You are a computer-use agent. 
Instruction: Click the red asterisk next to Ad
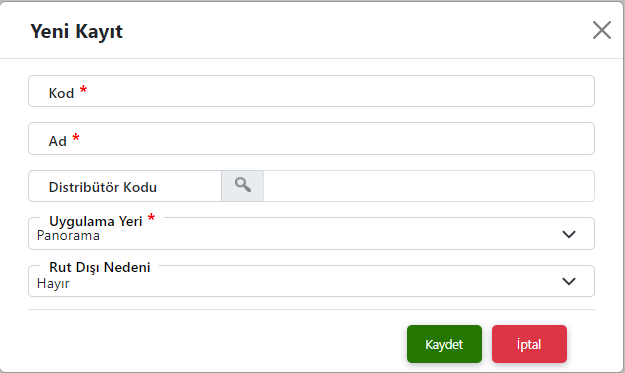[76, 137]
